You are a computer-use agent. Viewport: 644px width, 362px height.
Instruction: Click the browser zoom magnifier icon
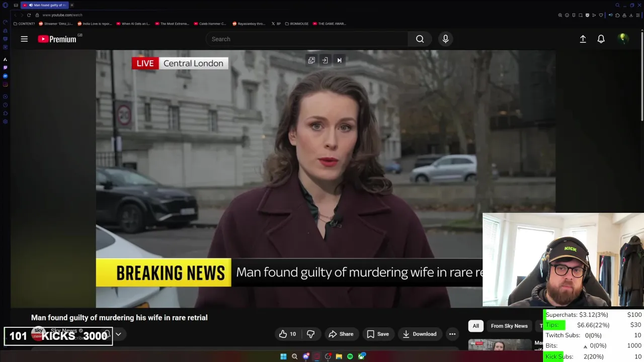point(560,15)
